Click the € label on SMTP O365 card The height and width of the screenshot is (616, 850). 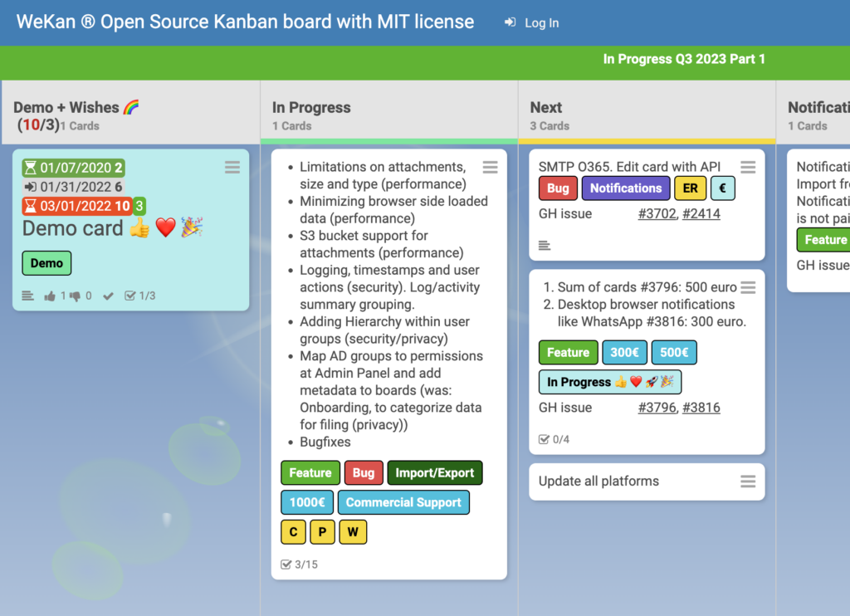(x=723, y=188)
